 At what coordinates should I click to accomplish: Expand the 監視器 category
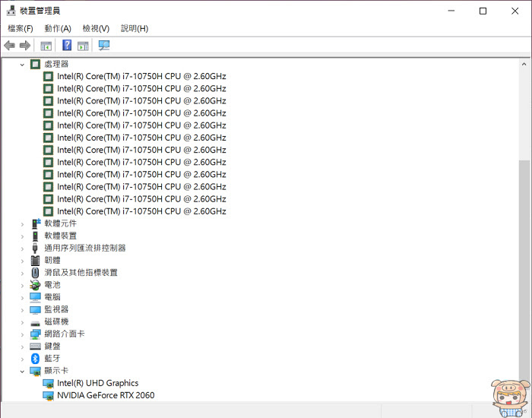pos(22,310)
